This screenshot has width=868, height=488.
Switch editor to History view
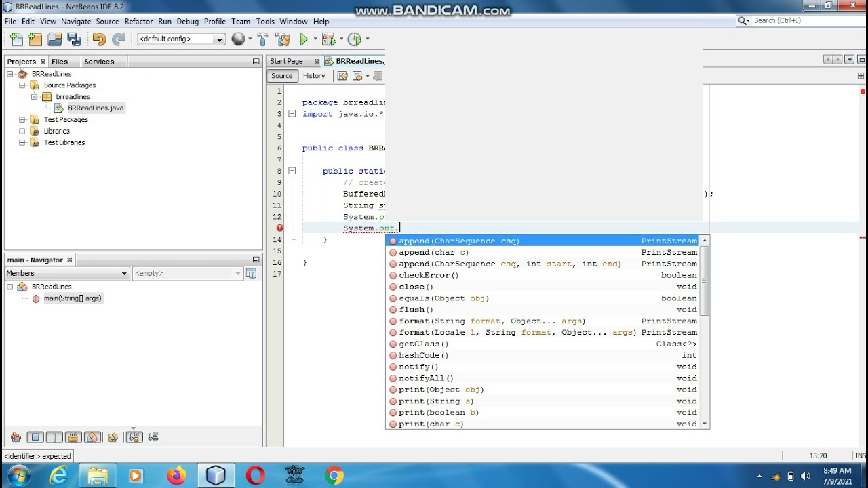(x=314, y=76)
